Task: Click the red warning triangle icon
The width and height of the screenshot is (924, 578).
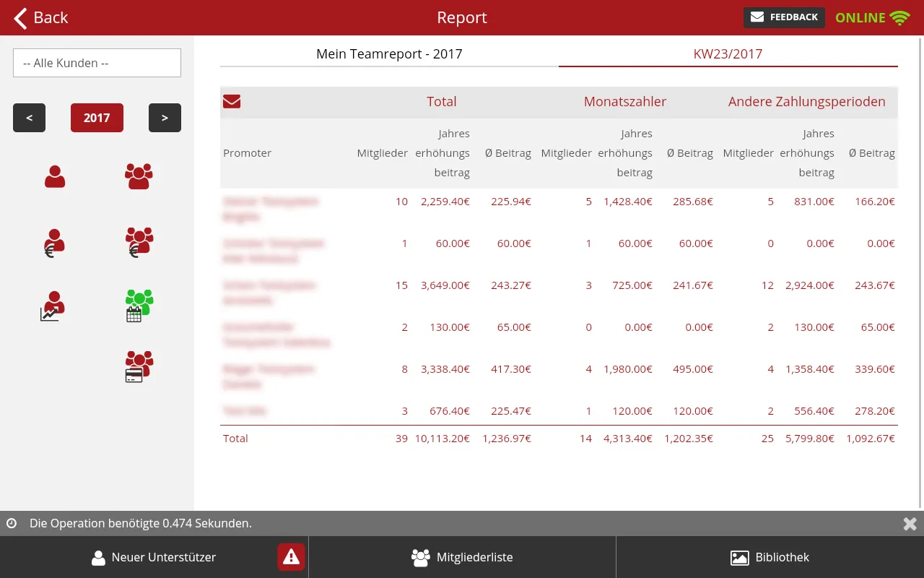Action: (291, 557)
